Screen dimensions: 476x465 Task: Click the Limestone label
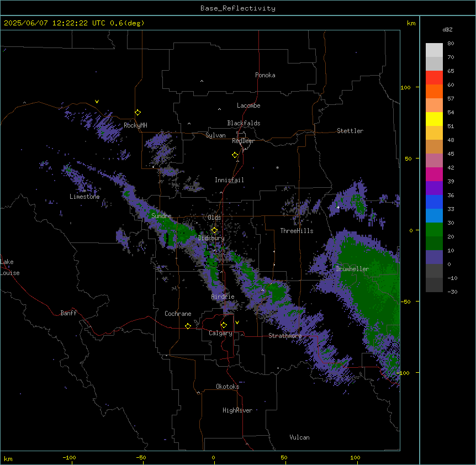pos(84,197)
